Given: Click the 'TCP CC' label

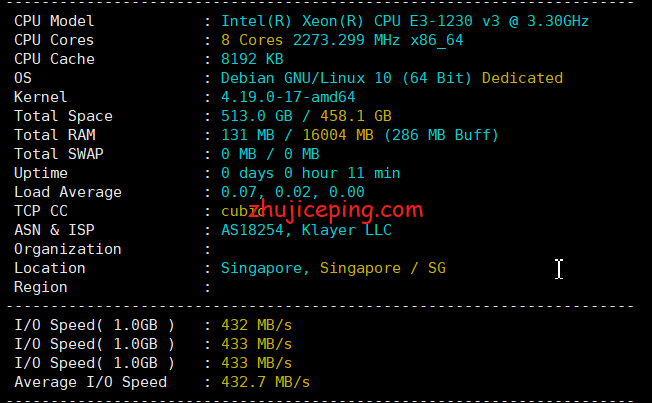Looking at the screenshot, I should 41,211.
